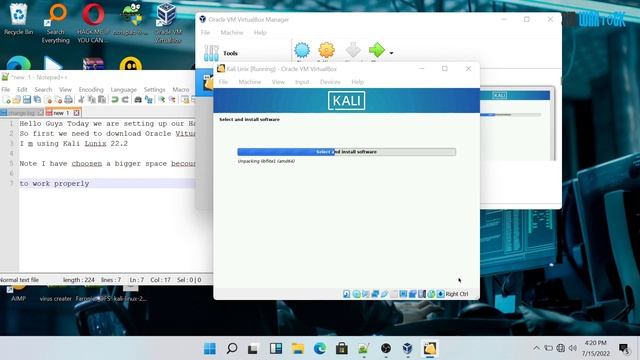
Task: Open the Help menu in Kali VM window
Action: coord(358,82)
